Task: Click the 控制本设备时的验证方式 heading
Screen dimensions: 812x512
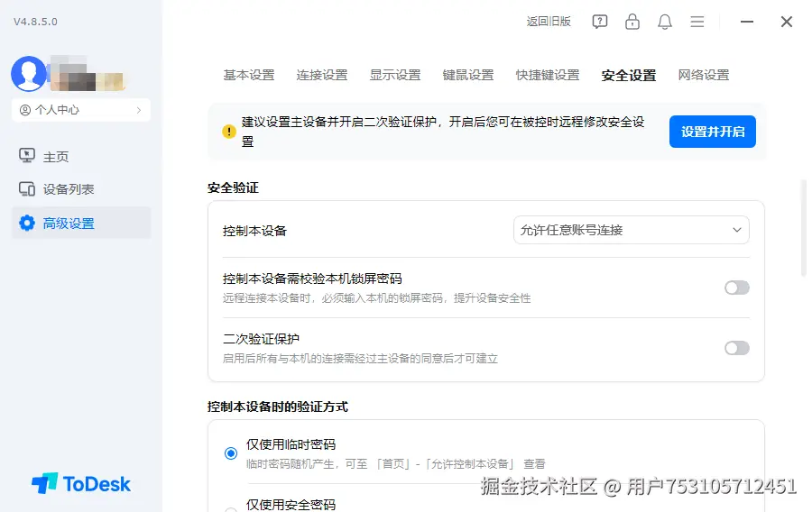Action: (278, 407)
